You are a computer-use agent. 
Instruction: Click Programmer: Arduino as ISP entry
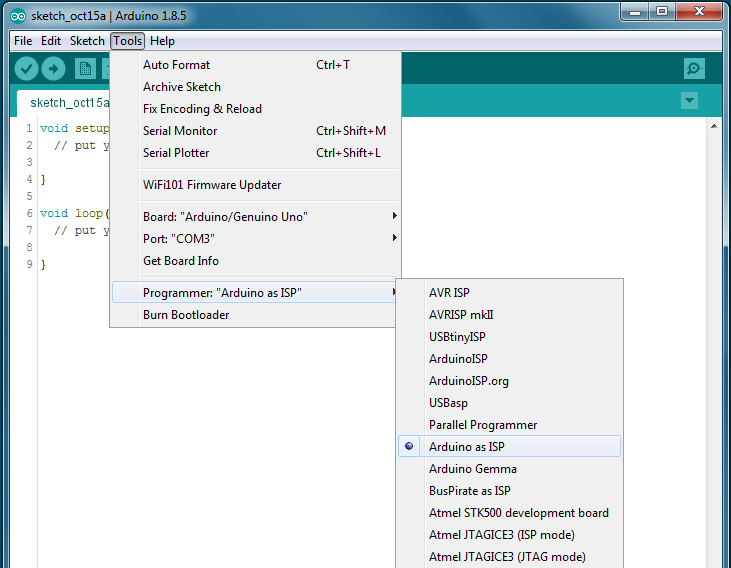254,293
